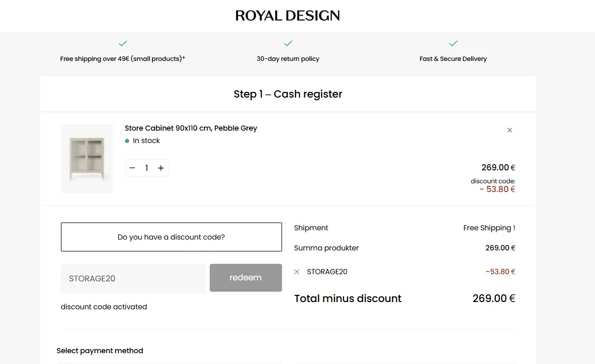Expand the "Do you have a discount code?" section
The image size is (595, 364).
pyautogui.click(x=171, y=237)
